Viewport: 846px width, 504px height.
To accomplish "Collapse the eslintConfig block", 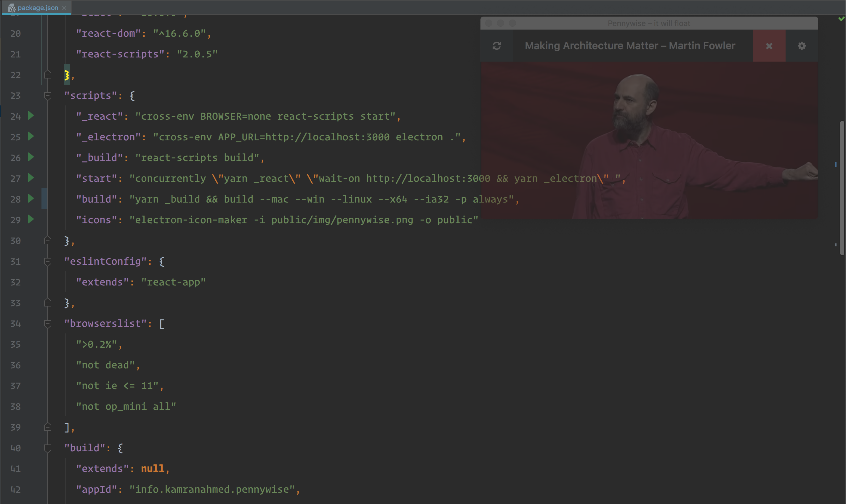I will pyautogui.click(x=48, y=261).
